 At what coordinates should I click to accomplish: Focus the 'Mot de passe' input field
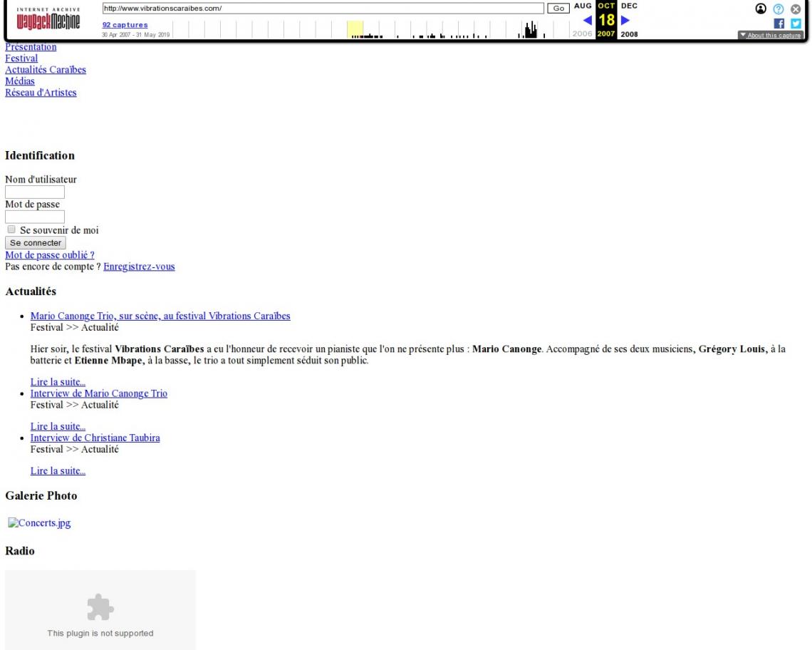tap(35, 217)
